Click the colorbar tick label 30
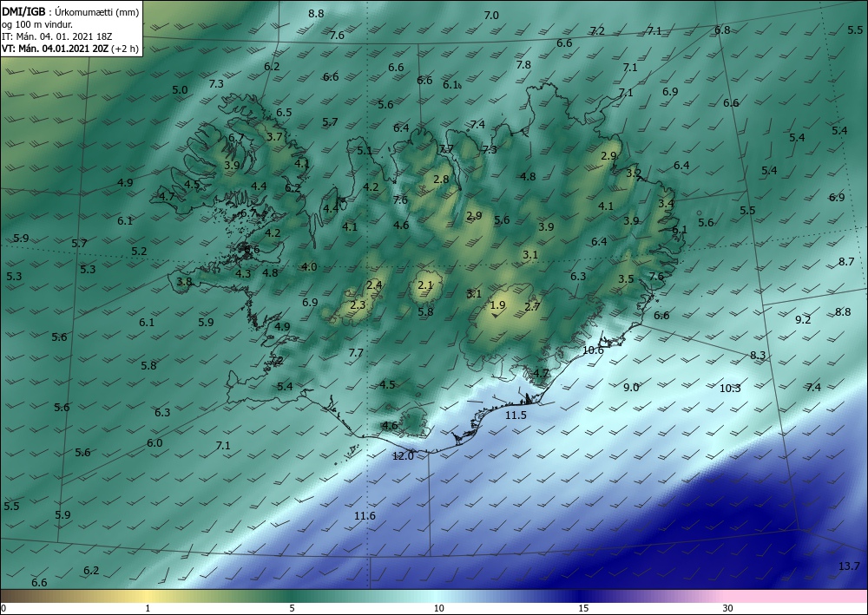The height and width of the screenshot is (615, 868). 728,608
